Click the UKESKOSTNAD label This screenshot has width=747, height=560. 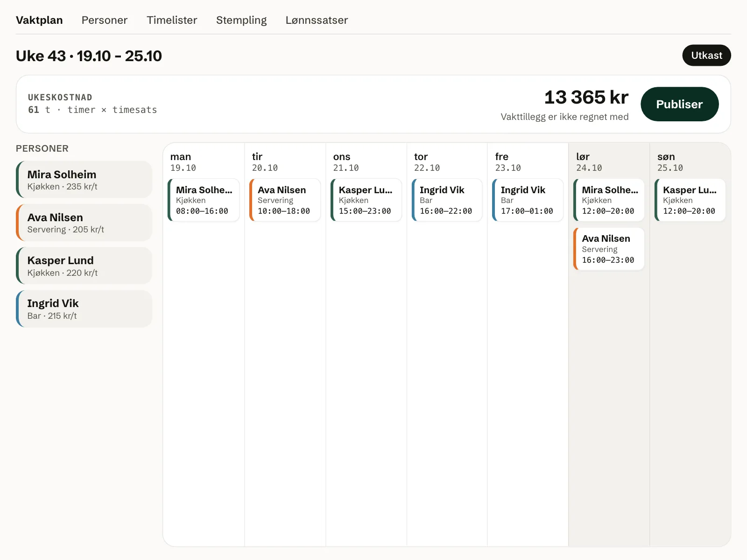pyautogui.click(x=60, y=98)
